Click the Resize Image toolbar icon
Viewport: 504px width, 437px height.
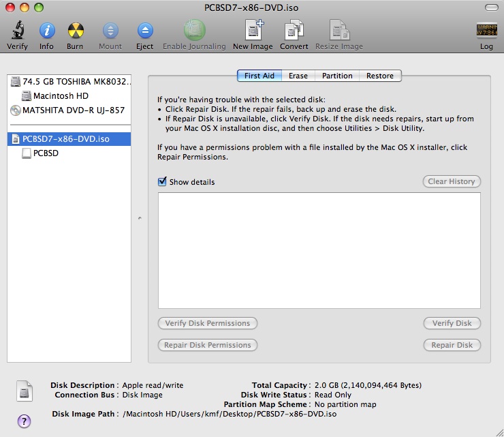(339, 30)
